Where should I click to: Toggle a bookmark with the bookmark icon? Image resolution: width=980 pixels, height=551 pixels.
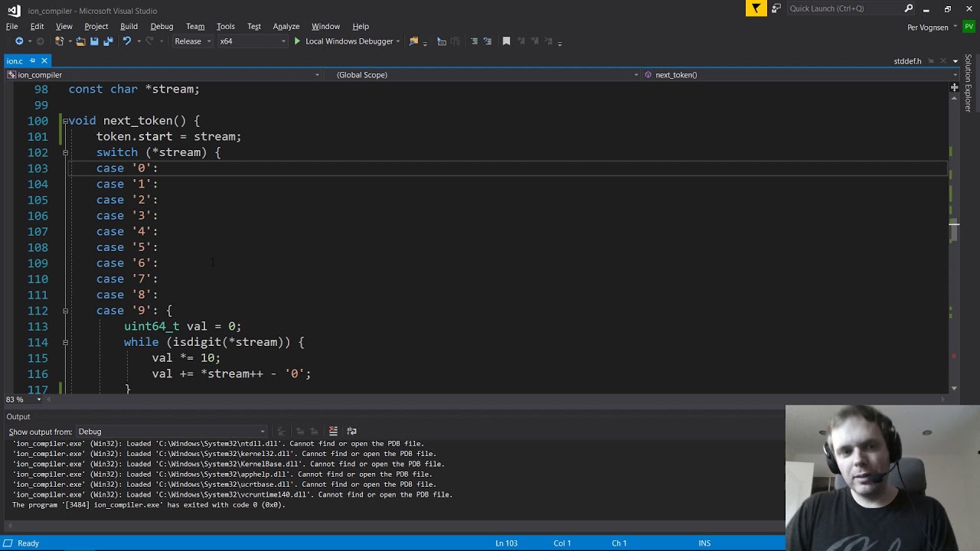click(506, 41)
